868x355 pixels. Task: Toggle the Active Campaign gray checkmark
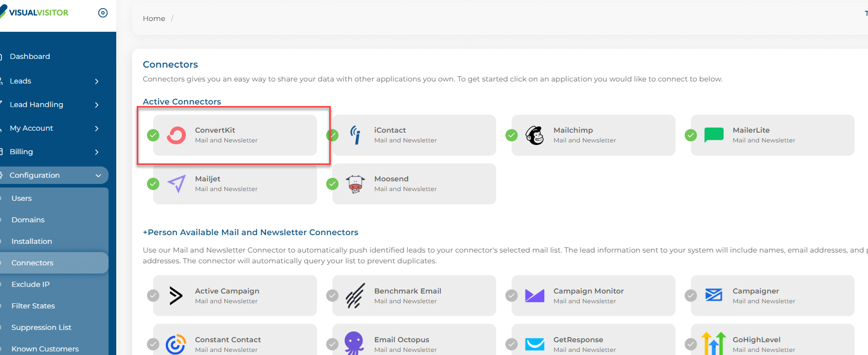153,296
